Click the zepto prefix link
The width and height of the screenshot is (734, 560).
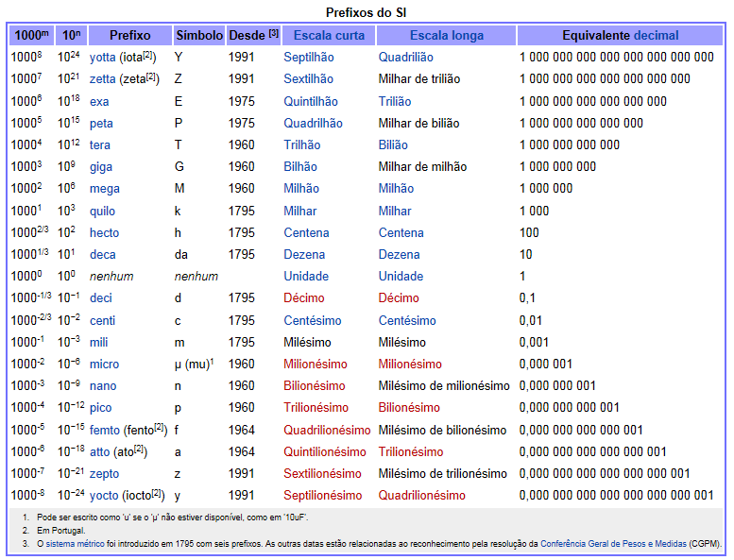point(104,474)
